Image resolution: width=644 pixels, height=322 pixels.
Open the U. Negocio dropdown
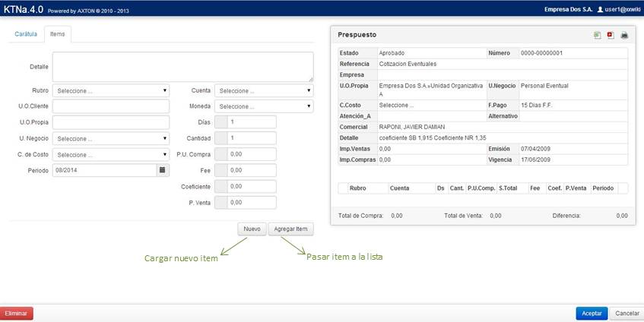click(111, 139)
